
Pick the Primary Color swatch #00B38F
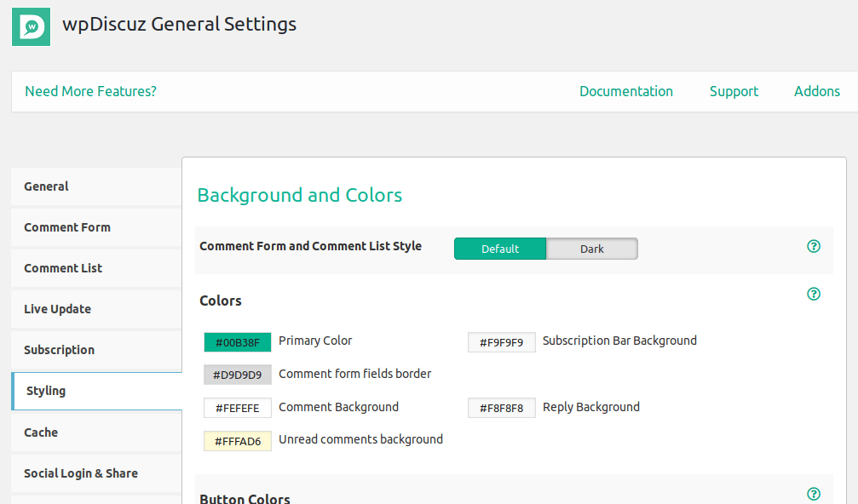238,342
